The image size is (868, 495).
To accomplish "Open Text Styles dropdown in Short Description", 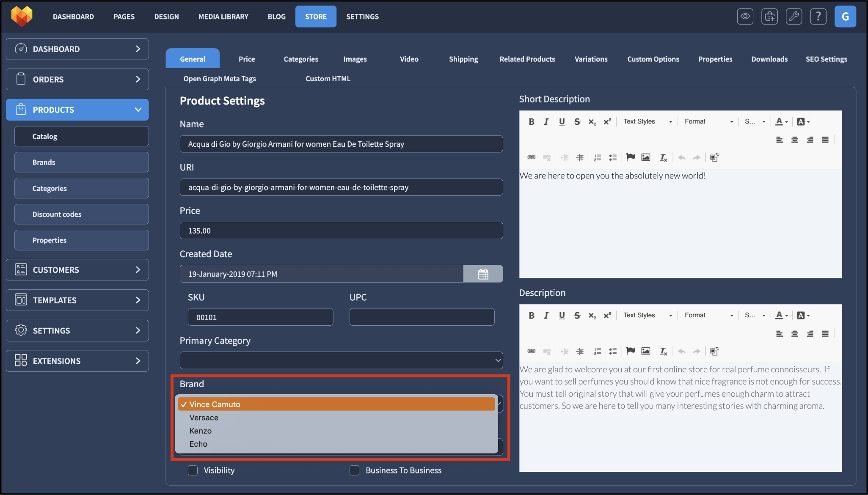I will 648,122.
